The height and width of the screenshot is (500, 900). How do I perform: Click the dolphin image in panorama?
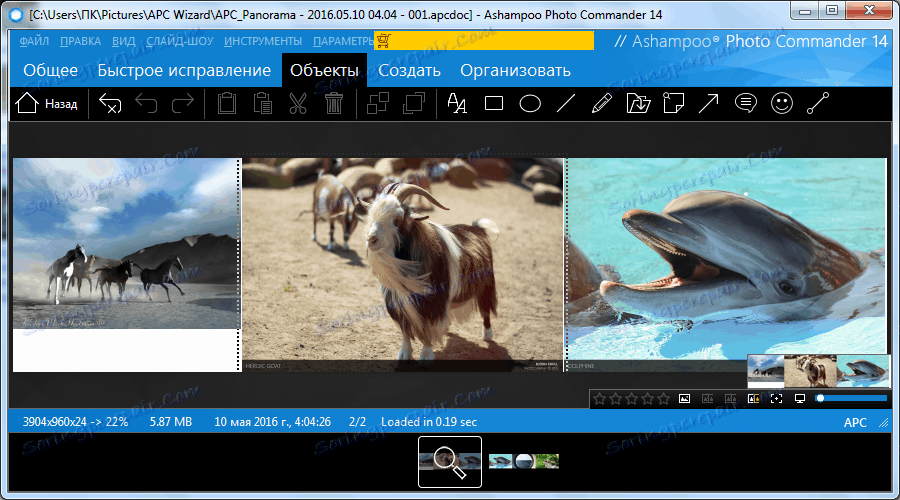727,265
